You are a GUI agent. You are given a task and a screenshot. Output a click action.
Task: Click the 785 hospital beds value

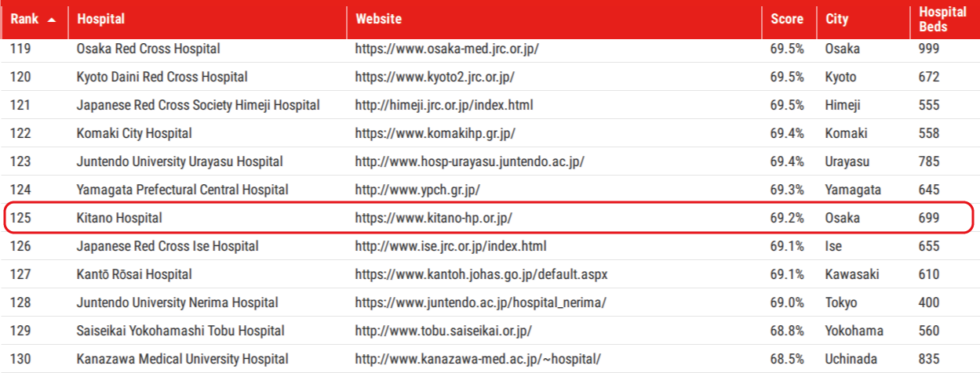[x=928, y=161]
